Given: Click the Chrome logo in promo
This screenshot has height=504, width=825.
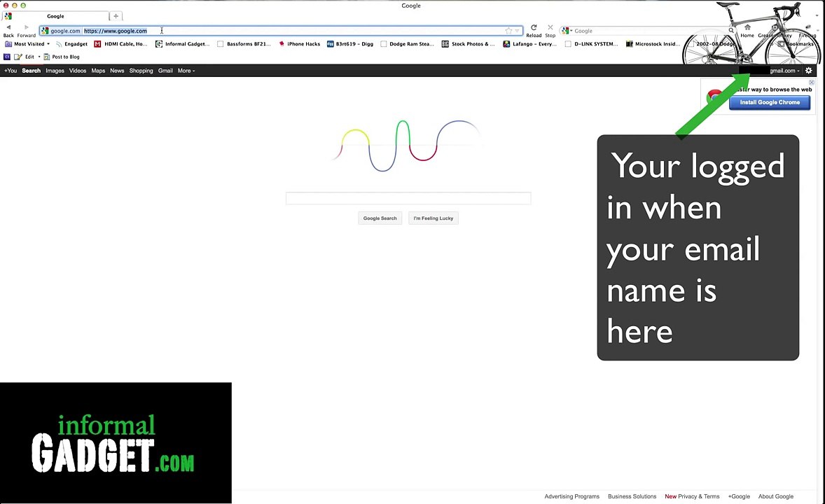Looking at the screenshot, I should click(x=714, y=97).
